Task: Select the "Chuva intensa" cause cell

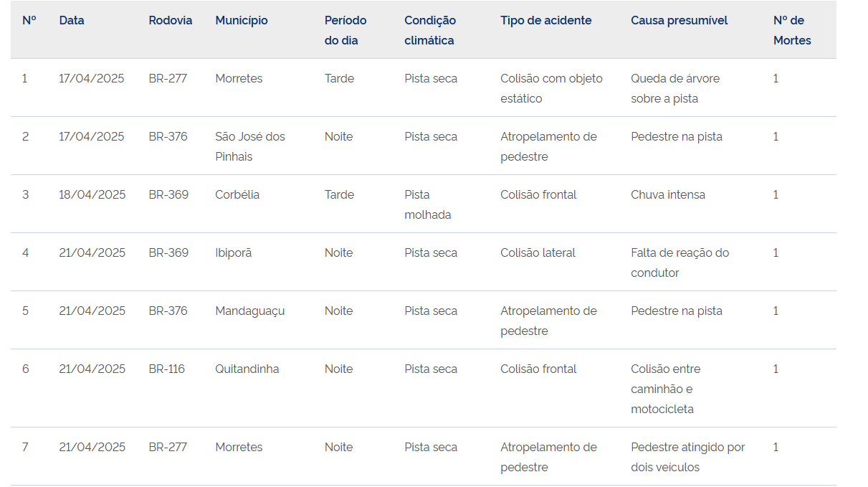Action: coord(668,194)
